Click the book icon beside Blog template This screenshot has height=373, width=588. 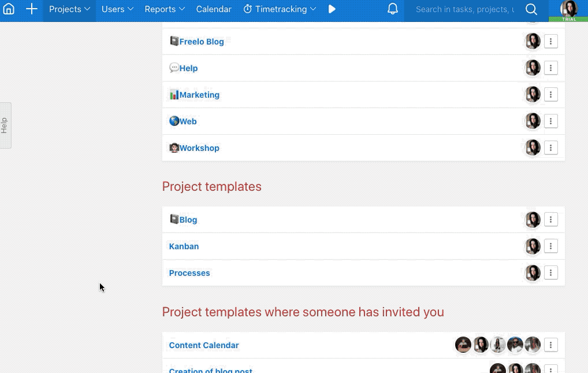pos(174,219)
